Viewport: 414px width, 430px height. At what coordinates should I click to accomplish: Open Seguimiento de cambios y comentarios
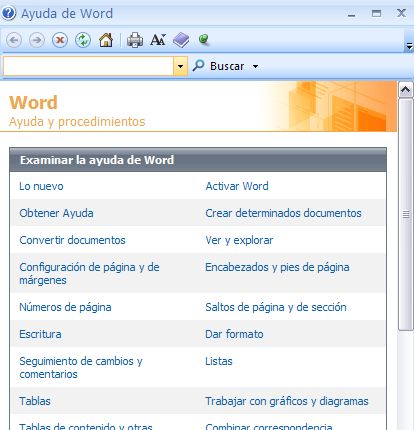(81, 368)
